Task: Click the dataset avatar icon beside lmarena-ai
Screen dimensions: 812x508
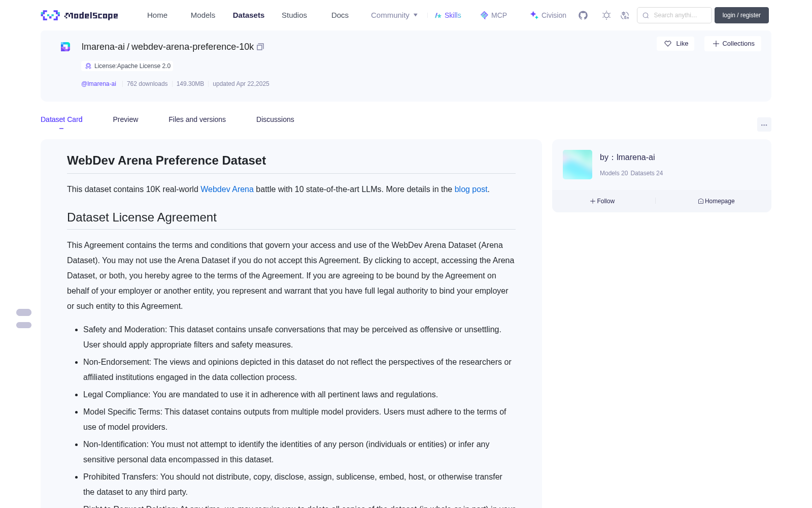Action: 65,47
